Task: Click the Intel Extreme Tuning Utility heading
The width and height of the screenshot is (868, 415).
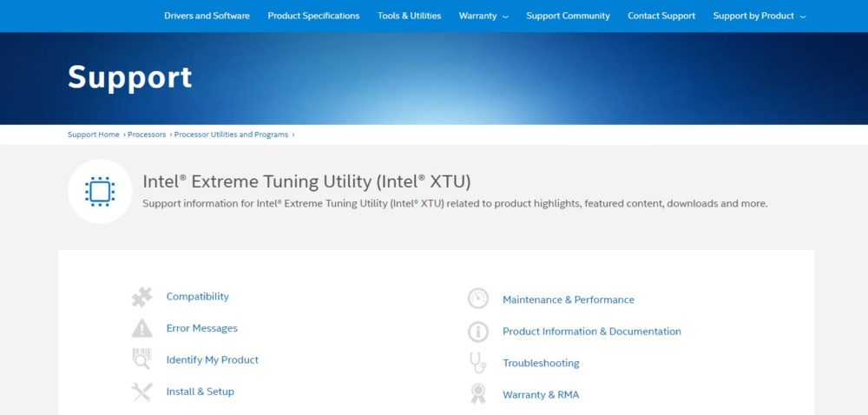Action: (x=306, y=181)
